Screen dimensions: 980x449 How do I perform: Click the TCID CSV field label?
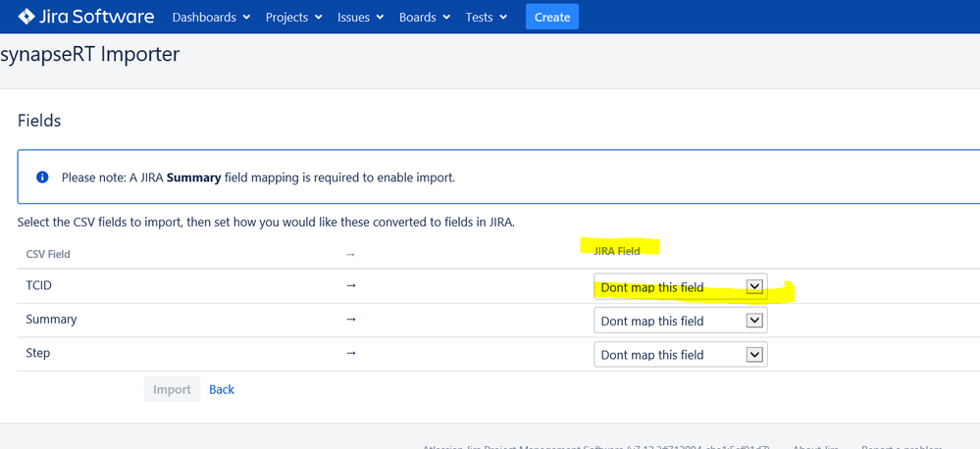tap(39, 284)
